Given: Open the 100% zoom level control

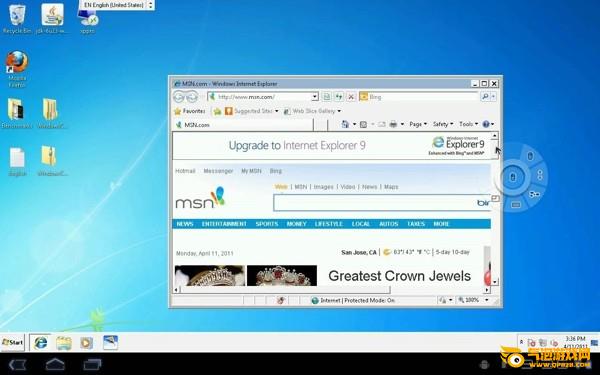Looking at the screenshot, I should pyautogui.click(x=473, y=300).
